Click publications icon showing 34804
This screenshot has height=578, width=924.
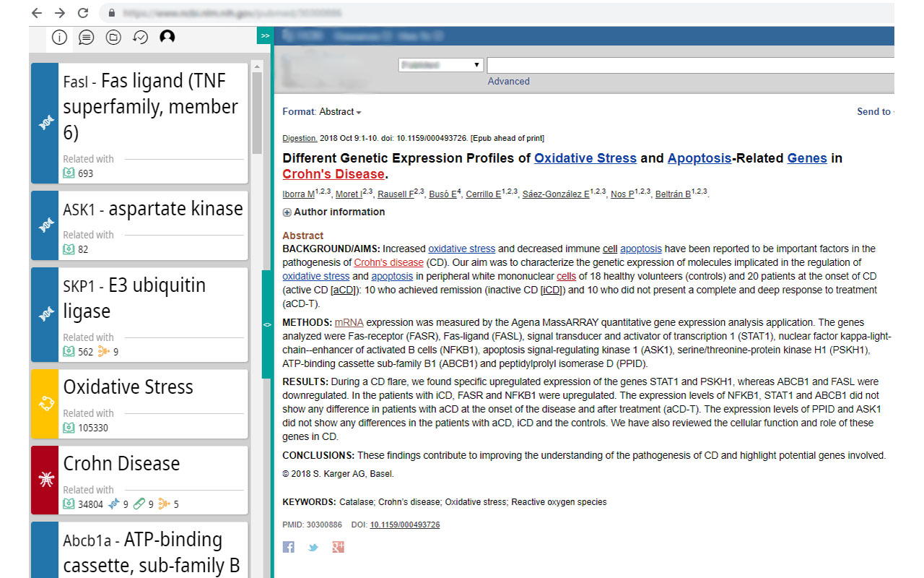point(69,504)
